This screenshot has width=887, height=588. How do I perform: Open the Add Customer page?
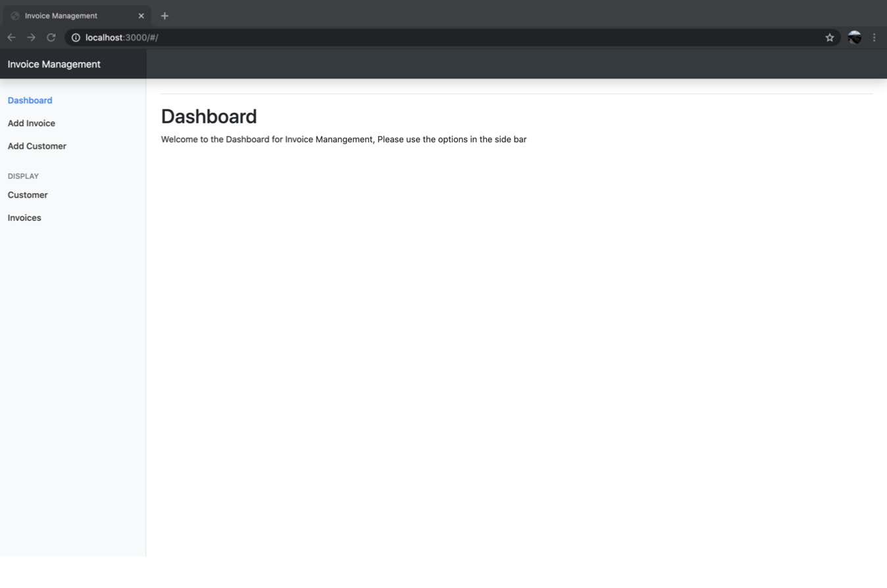click(37, 146)
